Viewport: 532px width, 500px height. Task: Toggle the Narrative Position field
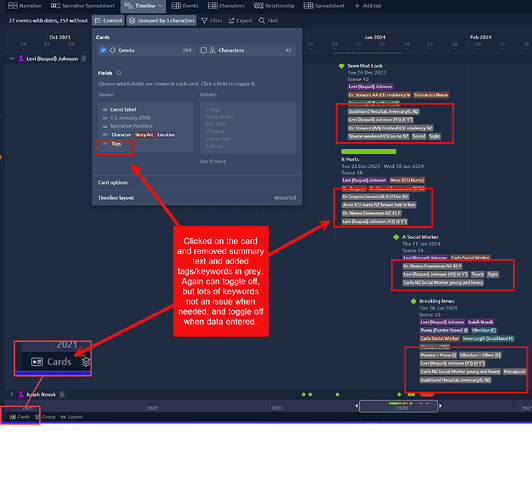click(x=131, y=126)
